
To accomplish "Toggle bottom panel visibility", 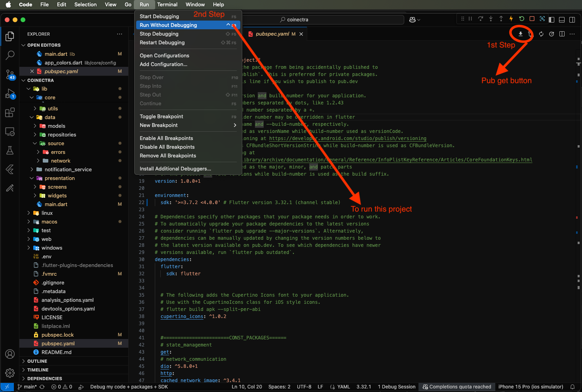I will (562, 19).
